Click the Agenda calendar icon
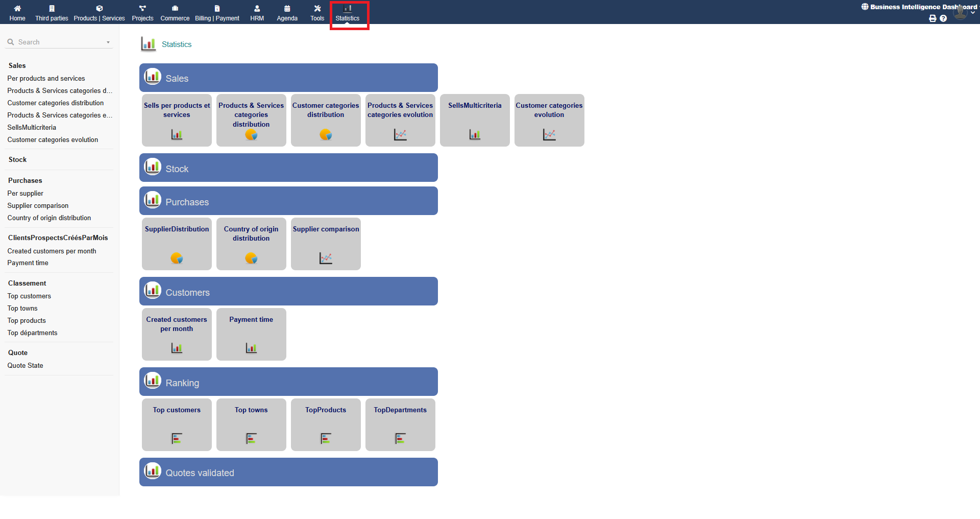980x519 pixels. (287, 9)
